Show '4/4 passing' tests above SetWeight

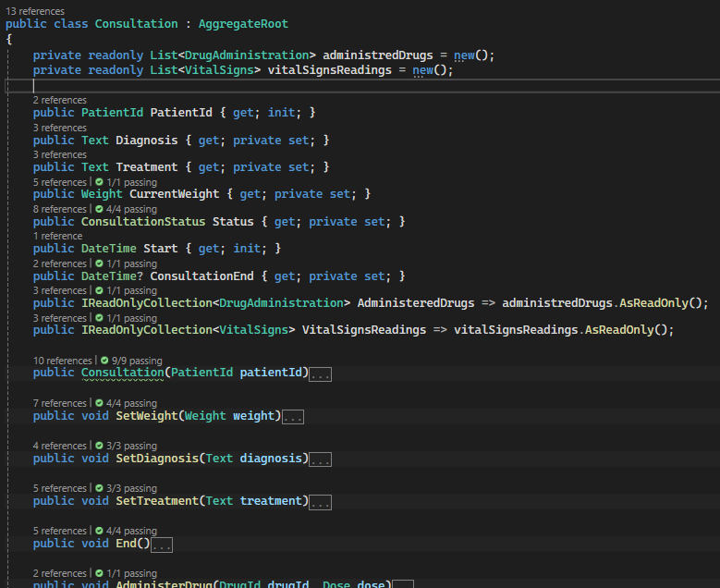[131, 403]
